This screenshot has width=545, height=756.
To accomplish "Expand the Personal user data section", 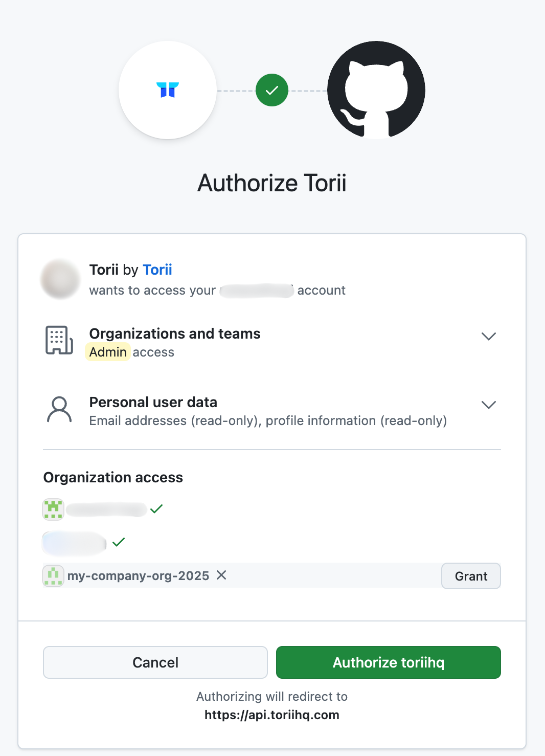I will [x=488, y=404].
